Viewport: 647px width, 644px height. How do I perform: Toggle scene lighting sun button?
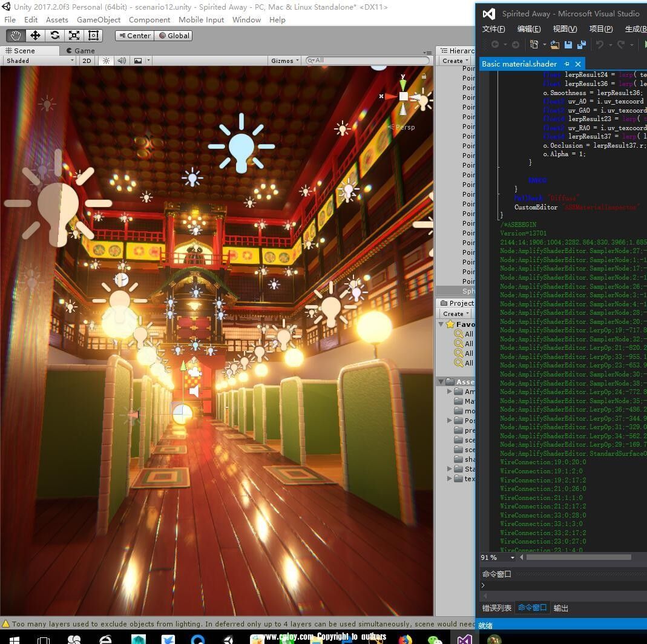(106, 61)
